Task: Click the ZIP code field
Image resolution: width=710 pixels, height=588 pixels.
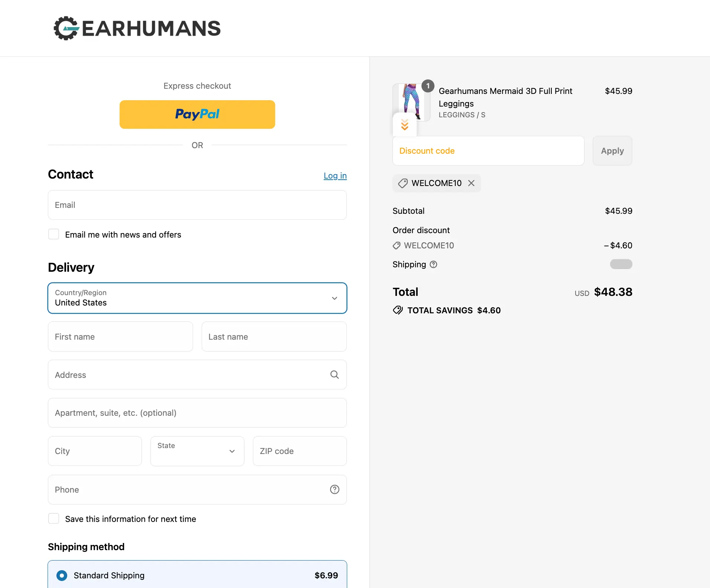Action: [x=299, y=451]
